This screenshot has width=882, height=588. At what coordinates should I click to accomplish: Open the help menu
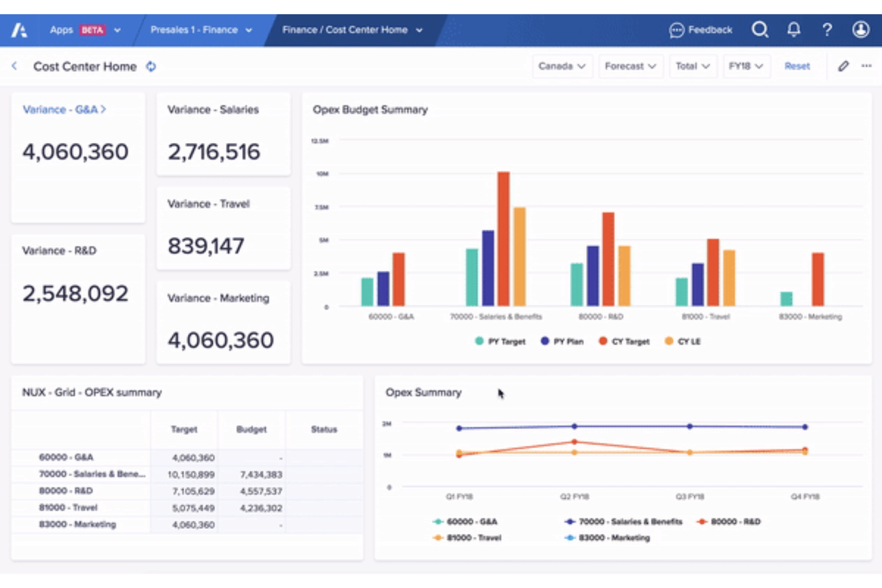tap(827, 29)
